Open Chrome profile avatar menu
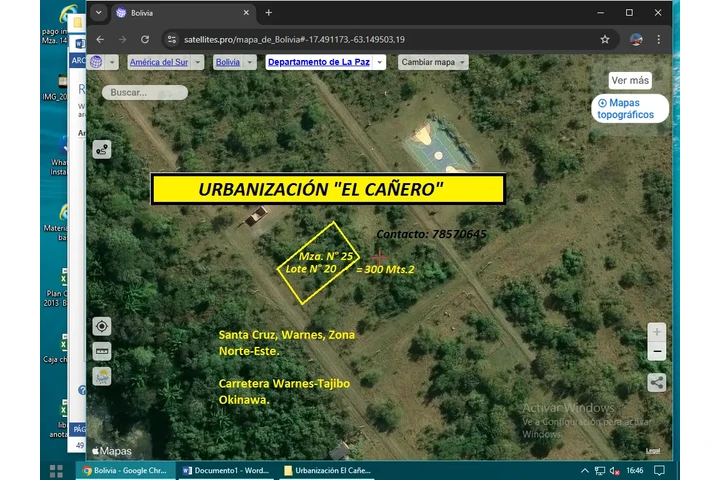720x480 pixels. coord(636,40)
